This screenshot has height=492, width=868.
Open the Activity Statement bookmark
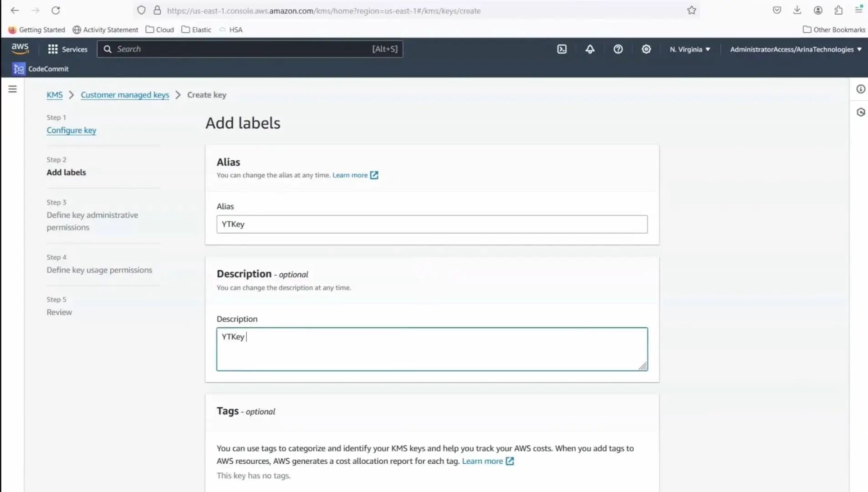(105, 30)
